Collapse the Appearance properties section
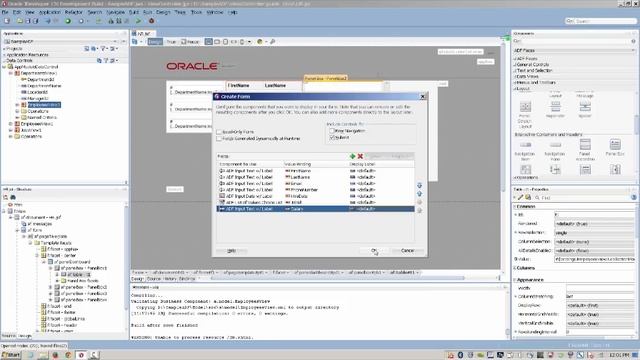The width and height of the screenshot is (640, 360). [515, 280]
